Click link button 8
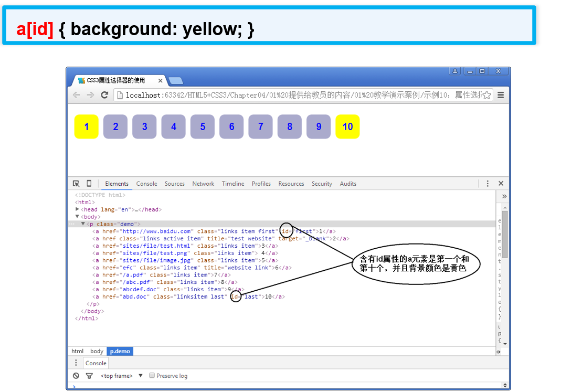561x392 pixels. tap(290, 126)
